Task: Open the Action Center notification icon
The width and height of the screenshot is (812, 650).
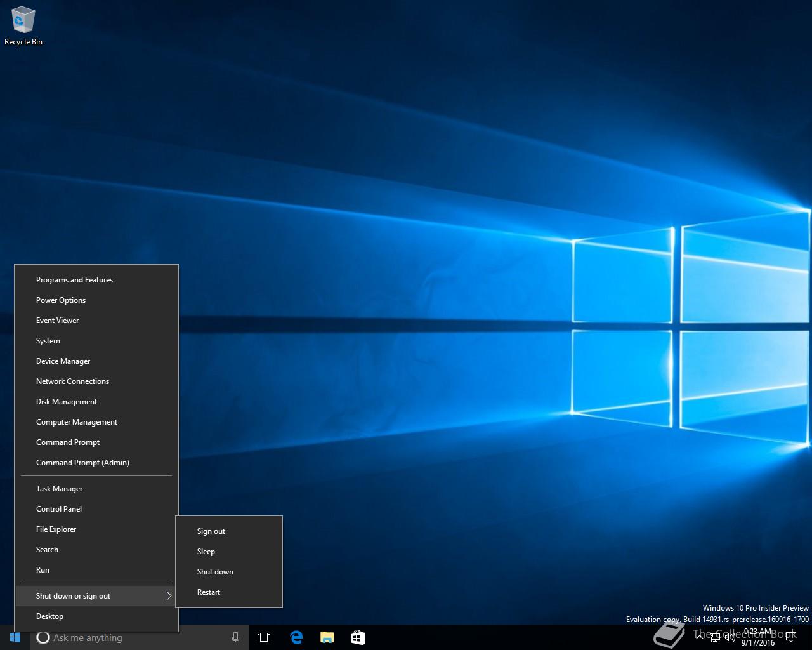Action: (x=790, y=637)
